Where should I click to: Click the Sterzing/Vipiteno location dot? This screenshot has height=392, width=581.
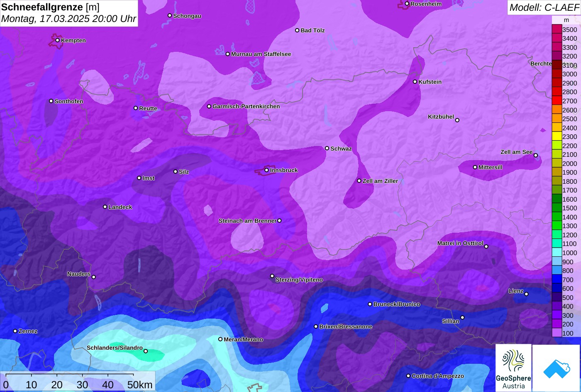pyautogui.click(x=272, y=276)
